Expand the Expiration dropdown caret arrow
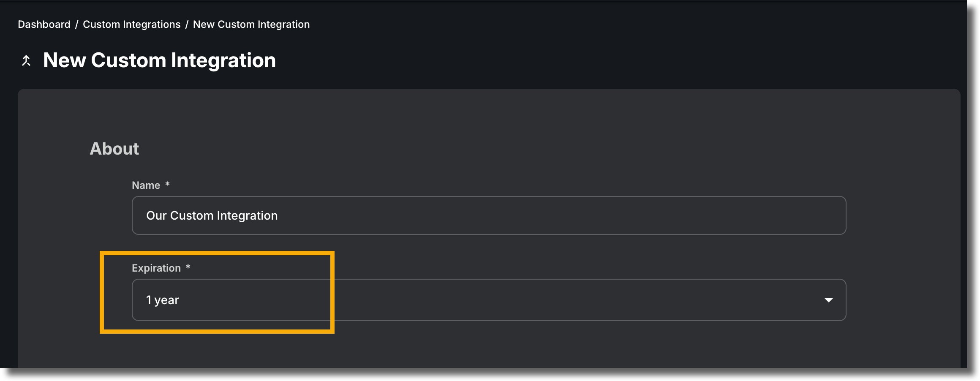This screenshot has height=381, width=980. point(828,300)
